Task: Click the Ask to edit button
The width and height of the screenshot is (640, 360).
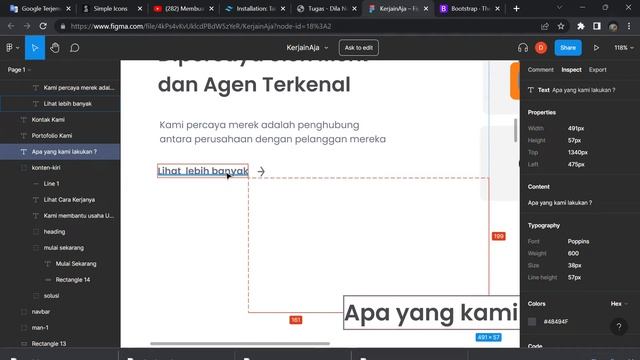Action: (x=358, y=48)
